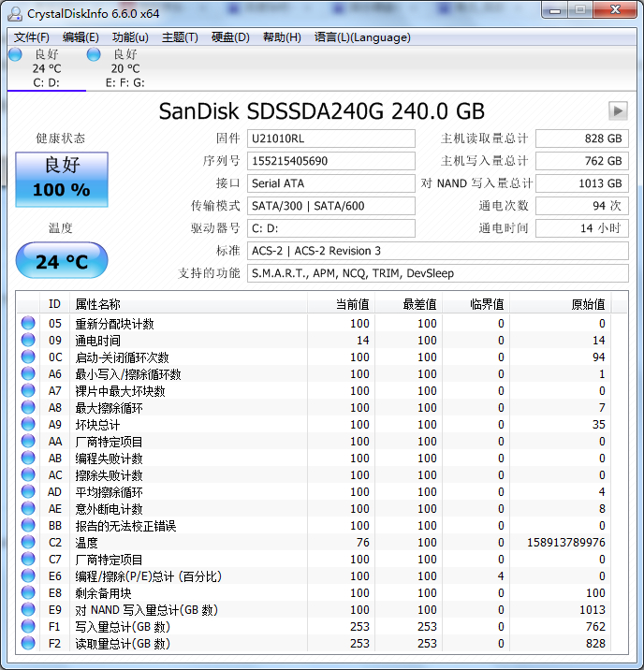Click raw value 158913789976 in 温度 row
Image resolution: width=644 pixels, height=670 pixels.
(x=565, y=542)
